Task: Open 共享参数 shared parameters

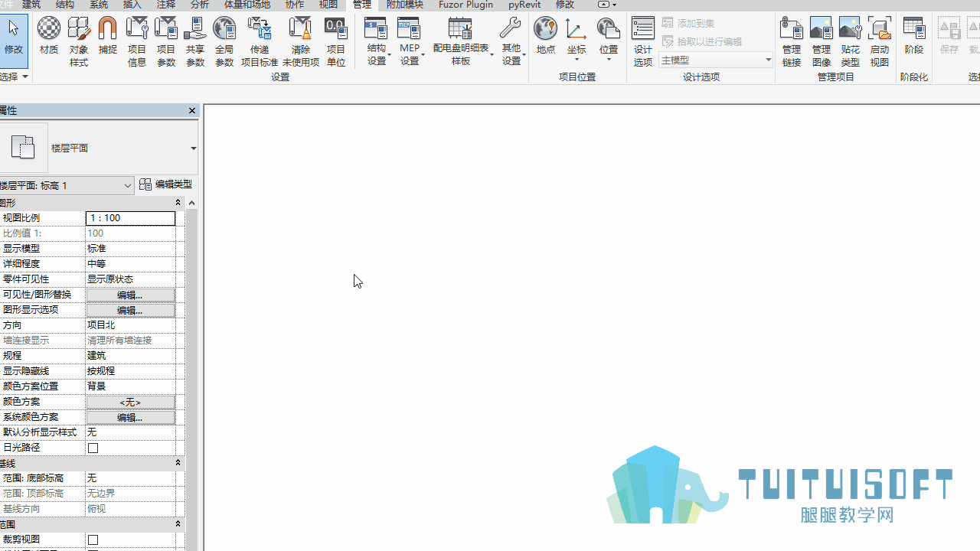Action: [195, 41]
